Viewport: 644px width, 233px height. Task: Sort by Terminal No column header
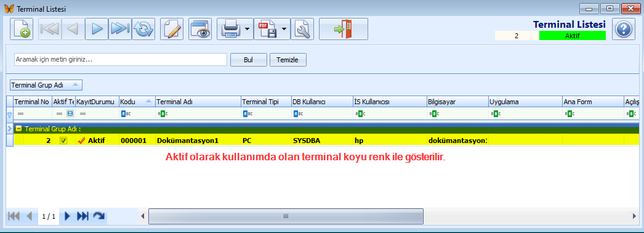pyautogui.click(x=33, y=102)
